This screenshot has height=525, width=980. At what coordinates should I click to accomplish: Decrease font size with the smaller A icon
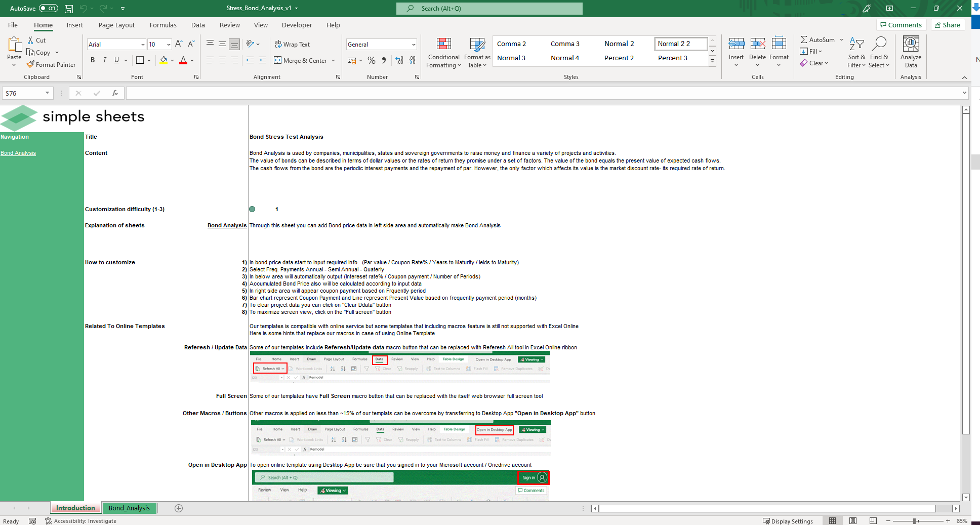[191, 45]
